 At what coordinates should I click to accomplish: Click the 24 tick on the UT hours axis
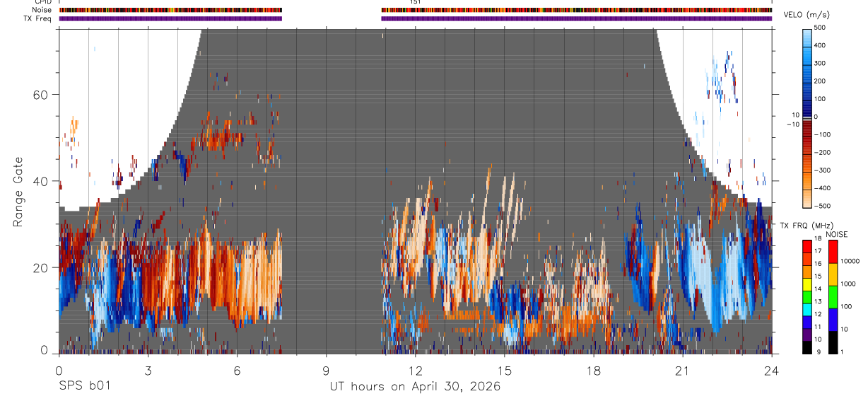[x=772, y=370]
